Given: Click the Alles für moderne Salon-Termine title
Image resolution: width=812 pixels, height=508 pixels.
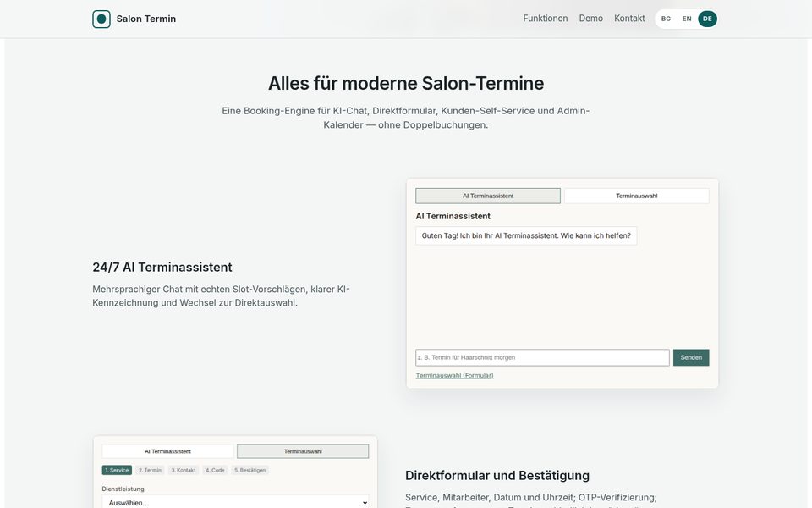Looking at the screenshot, I should 406,84.
